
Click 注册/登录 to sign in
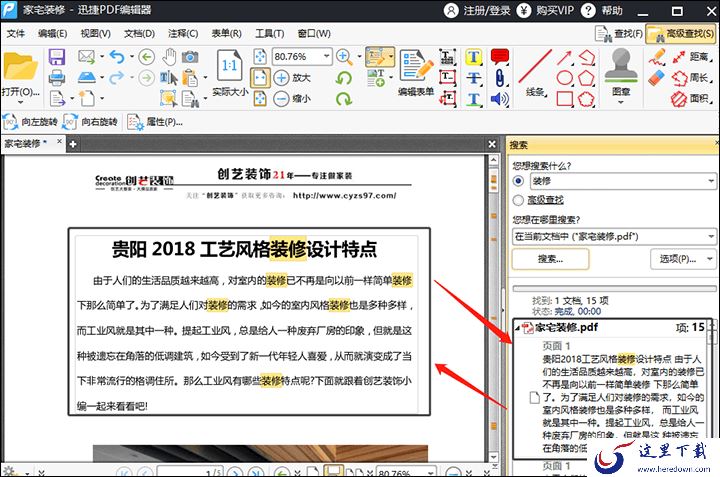[478, 11]
